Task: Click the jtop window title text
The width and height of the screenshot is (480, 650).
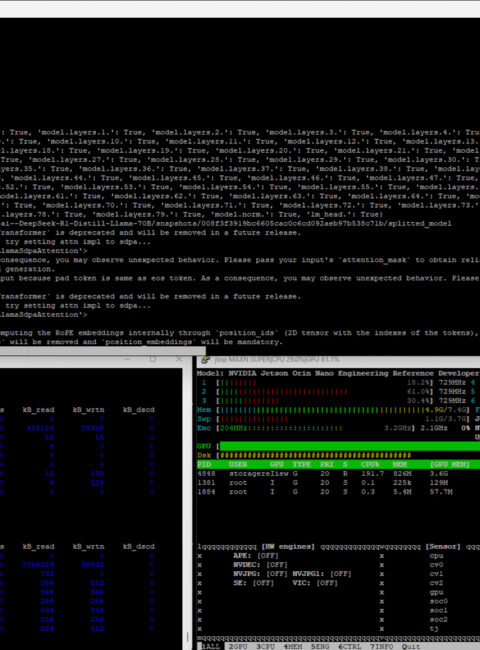Action: pyautogui.click(x=277, y=360)
